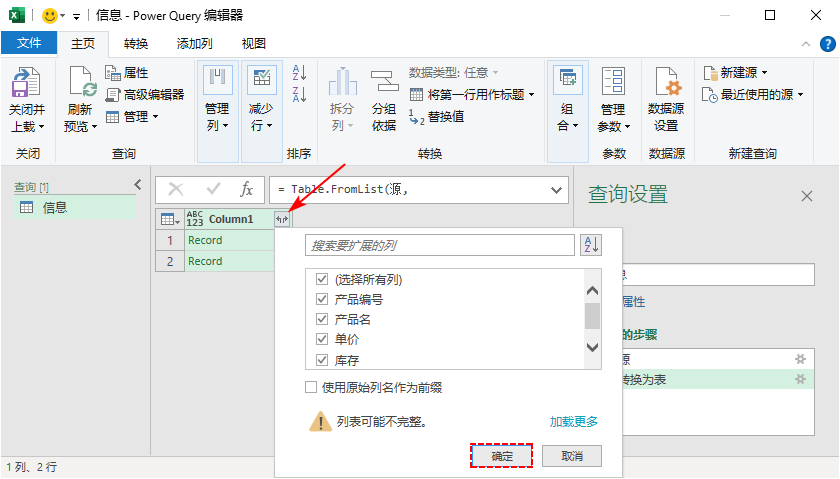Click the ABC123 data type icon of Column1
Viewport: 840px width, 479px height.
coord(195,219)
